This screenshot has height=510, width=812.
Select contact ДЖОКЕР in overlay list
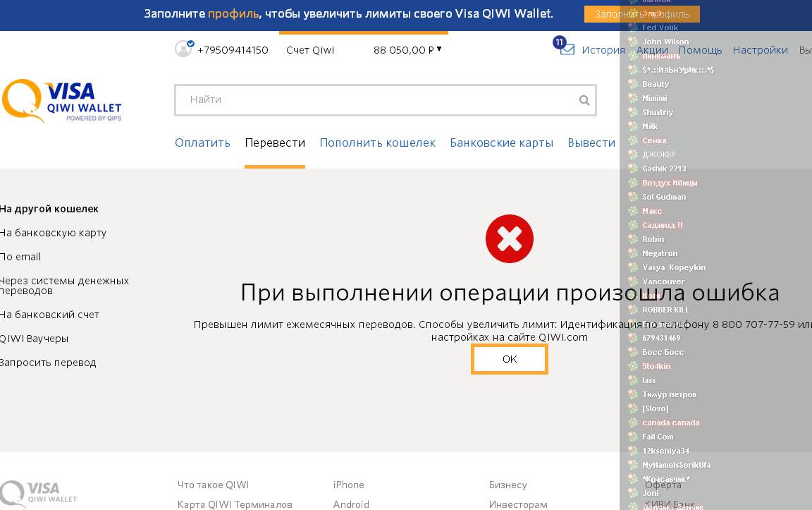[x=659, y=154]
